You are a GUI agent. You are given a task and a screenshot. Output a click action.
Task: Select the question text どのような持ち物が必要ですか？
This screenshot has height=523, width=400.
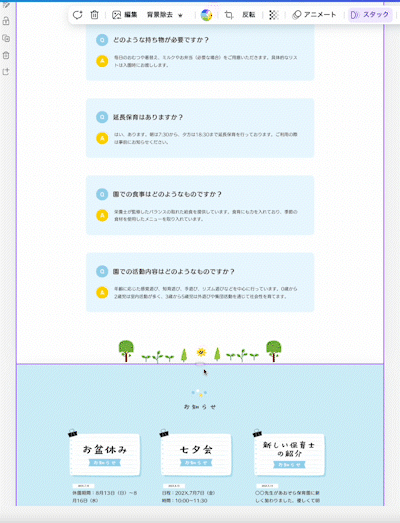point(161,40)
